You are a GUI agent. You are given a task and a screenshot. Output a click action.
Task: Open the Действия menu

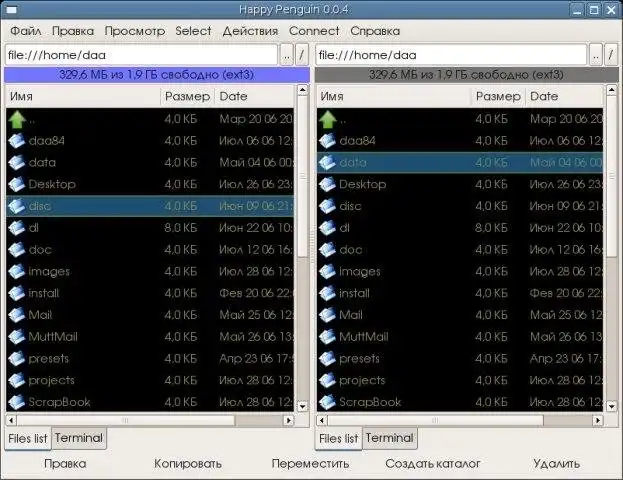(x=250, y=31)
